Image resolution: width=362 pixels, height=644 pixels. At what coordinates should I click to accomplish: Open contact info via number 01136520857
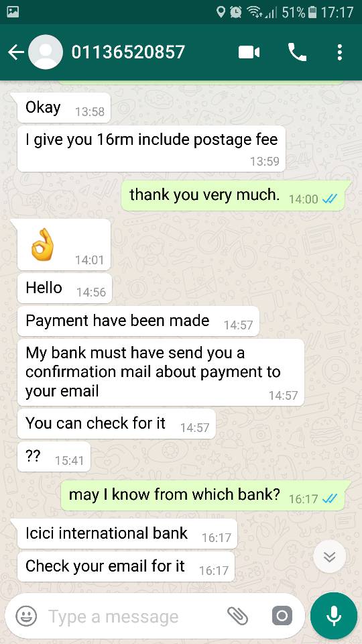point(128,52)
